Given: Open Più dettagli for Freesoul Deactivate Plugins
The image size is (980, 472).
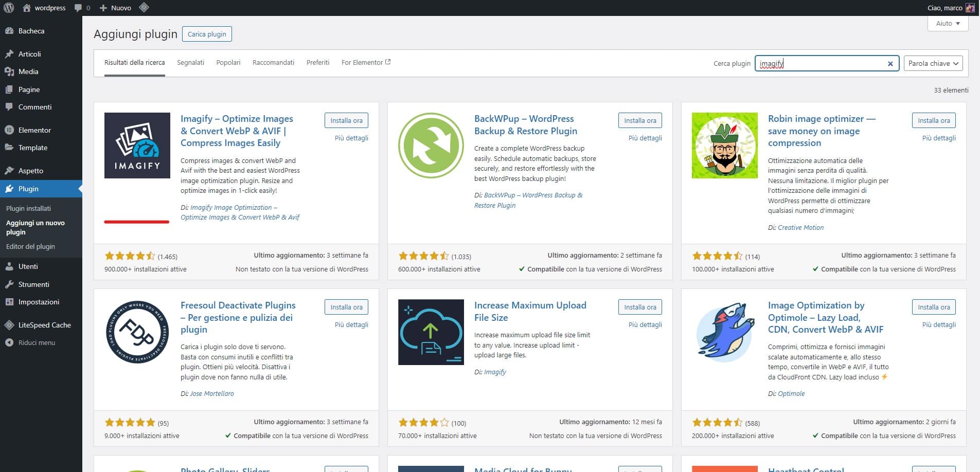Looking at the screenshot, I should [351, 324].
